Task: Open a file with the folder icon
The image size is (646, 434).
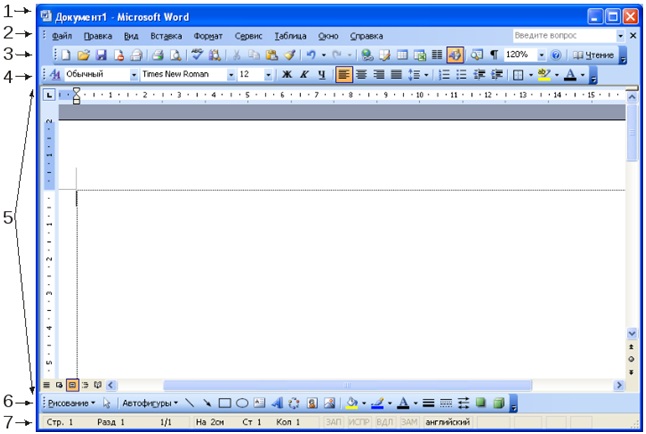Action: click(83, 55)
